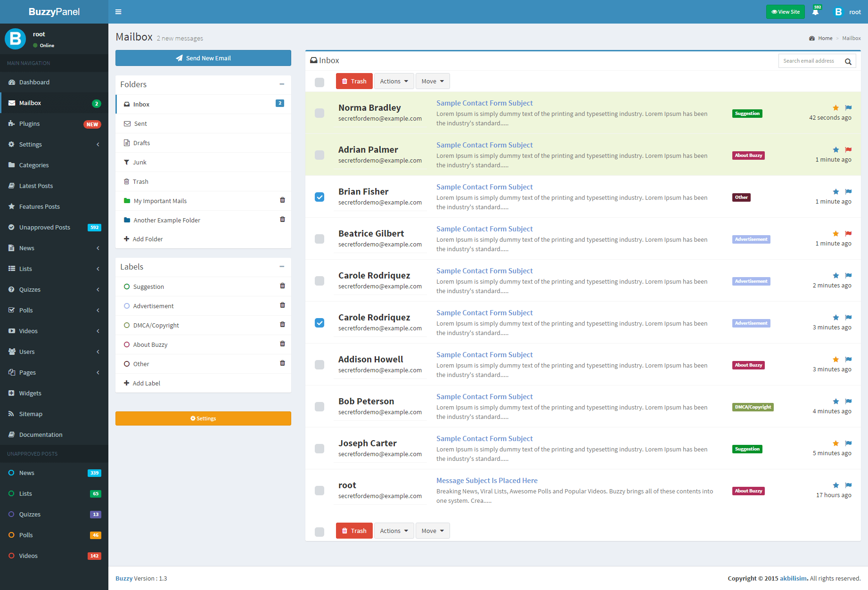Open the Sitemap section in sidebar

31,414
